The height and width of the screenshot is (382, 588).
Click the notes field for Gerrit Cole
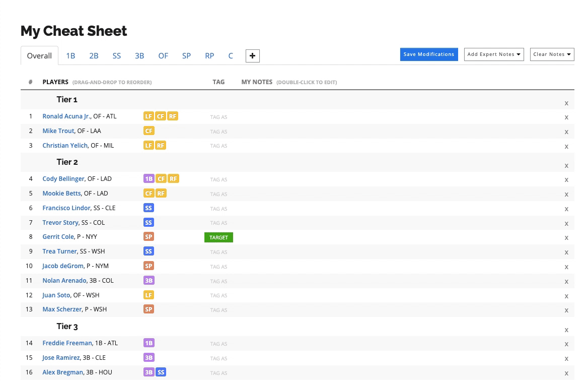pyautogui.click(x=399, y=237)
